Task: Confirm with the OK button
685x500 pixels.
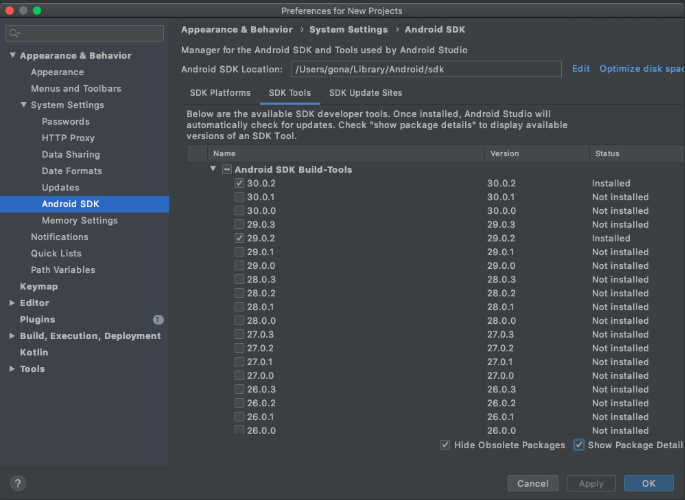Action: [649, 483]
